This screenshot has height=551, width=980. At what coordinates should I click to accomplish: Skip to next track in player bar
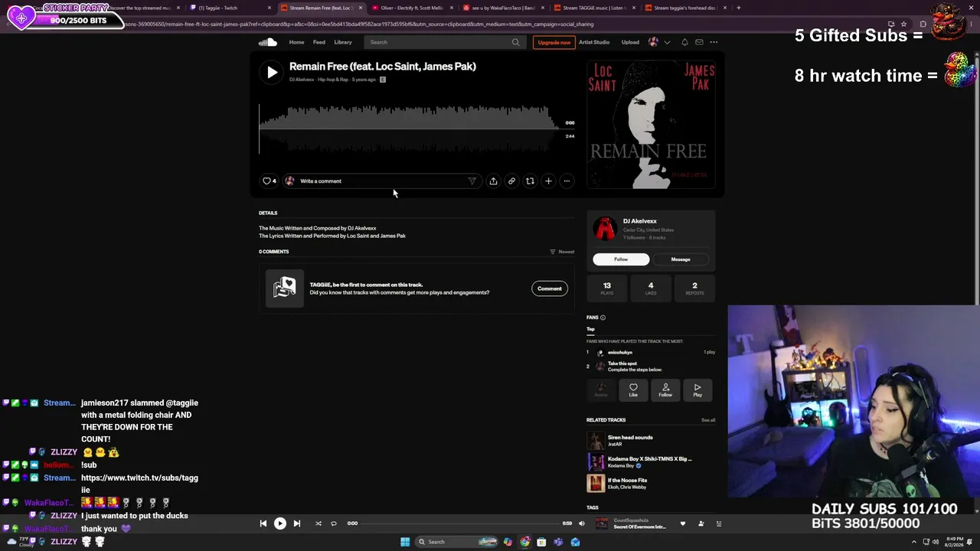pos(297,523)
